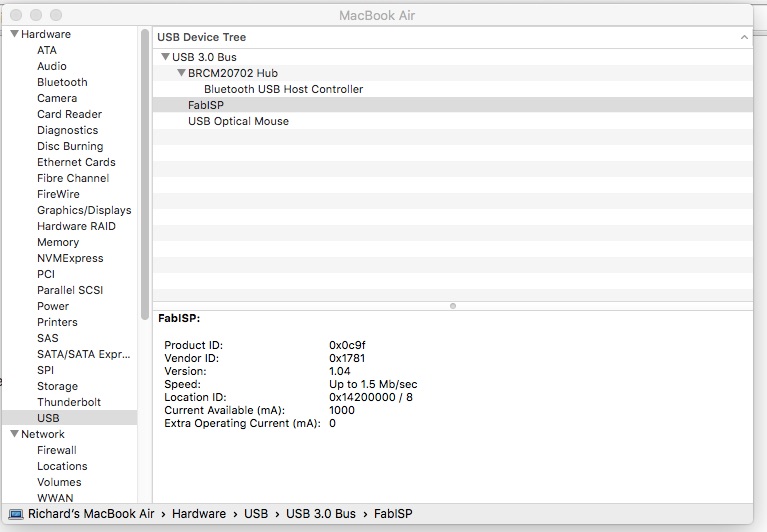Click the Location ID value 0x14200000 / 8
767x532 pixels.
371,397
